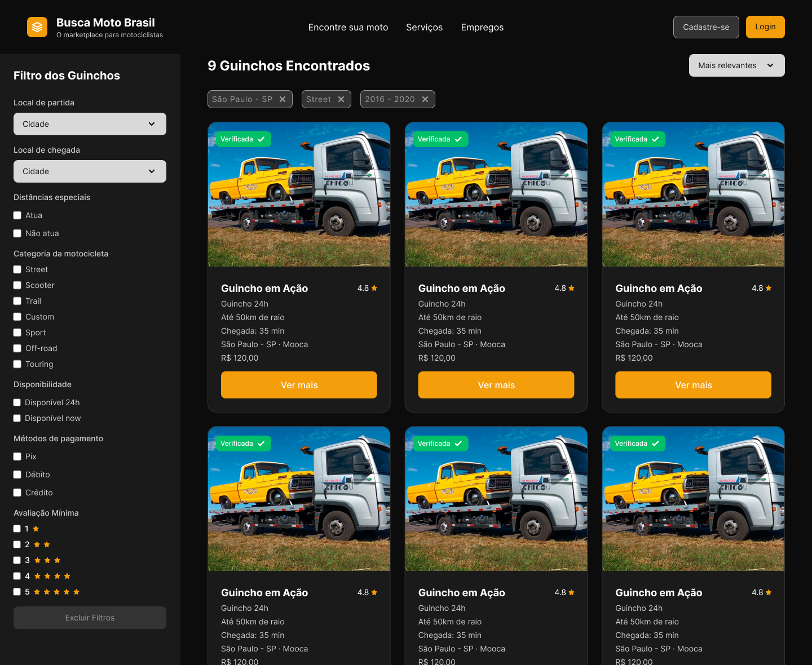The width and height of the screenshot is (812, 665).
Task: Check Disponível 24h availability
Action: point(17,402)
